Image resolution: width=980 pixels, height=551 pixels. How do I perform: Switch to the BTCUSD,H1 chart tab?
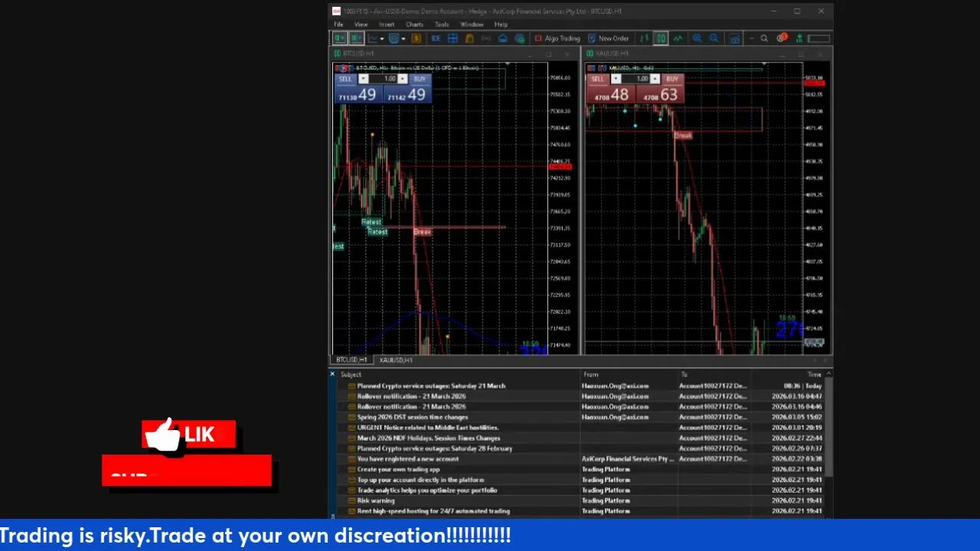351,360
